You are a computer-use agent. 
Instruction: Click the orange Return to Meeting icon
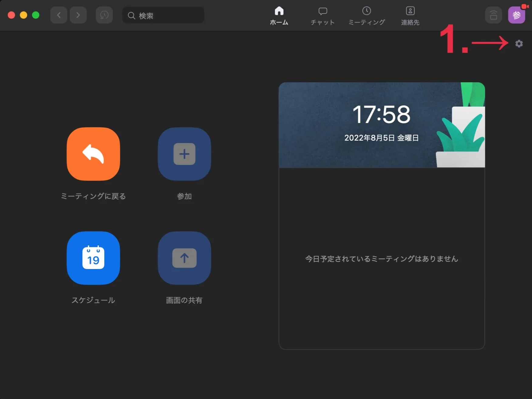click(93, 154)
